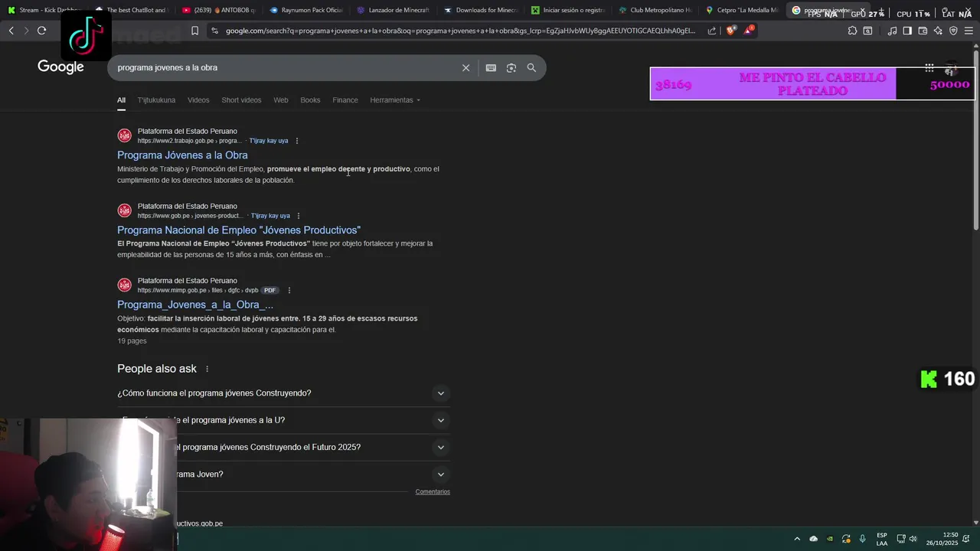Open the Leo AI sparkle icon
Viewport: 980px width, 551px height.
938,31
